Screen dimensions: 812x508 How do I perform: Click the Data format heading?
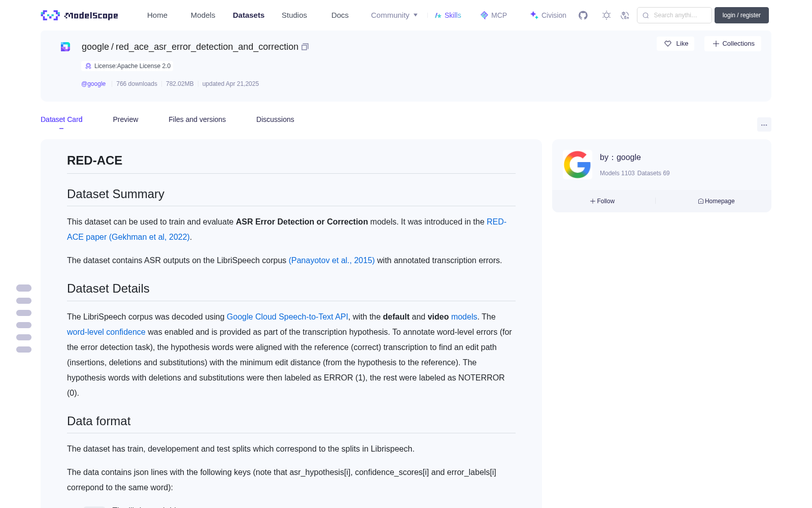99,421
